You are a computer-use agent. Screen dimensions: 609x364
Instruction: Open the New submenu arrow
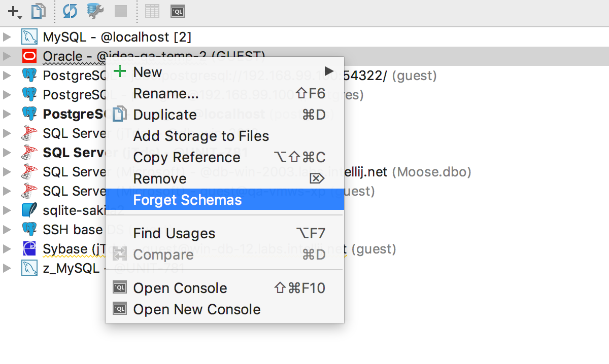[329, 70]
